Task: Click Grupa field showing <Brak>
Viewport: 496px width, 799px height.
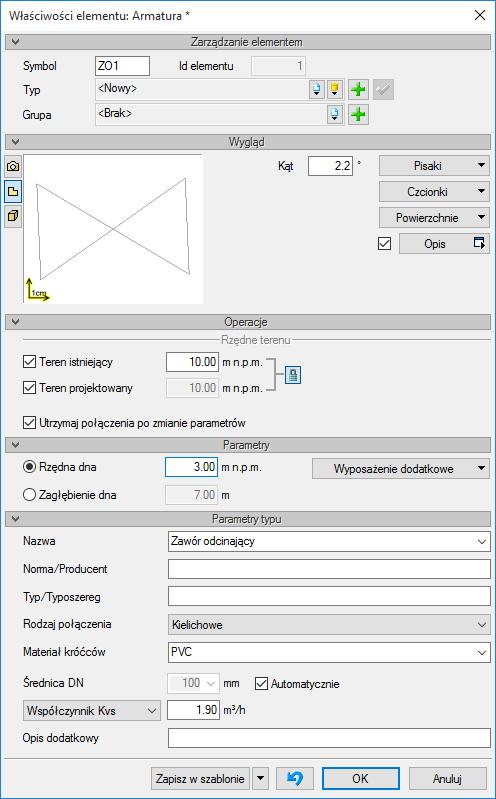Action: 211,115
